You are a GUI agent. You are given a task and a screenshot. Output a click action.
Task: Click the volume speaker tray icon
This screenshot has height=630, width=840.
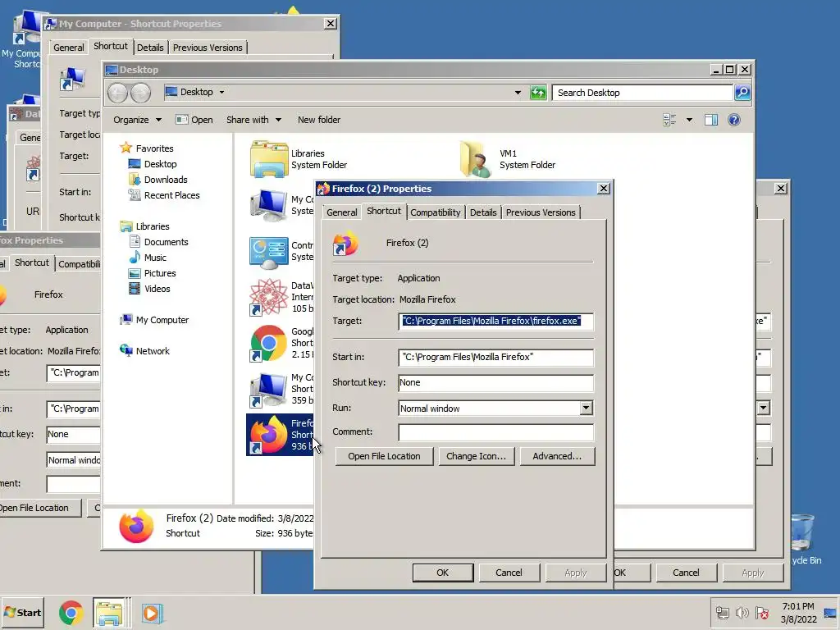(x=742, y=612)
